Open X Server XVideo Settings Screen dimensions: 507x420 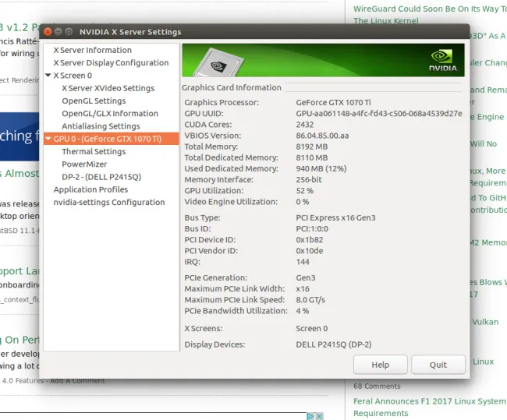[x=108, y=88]
